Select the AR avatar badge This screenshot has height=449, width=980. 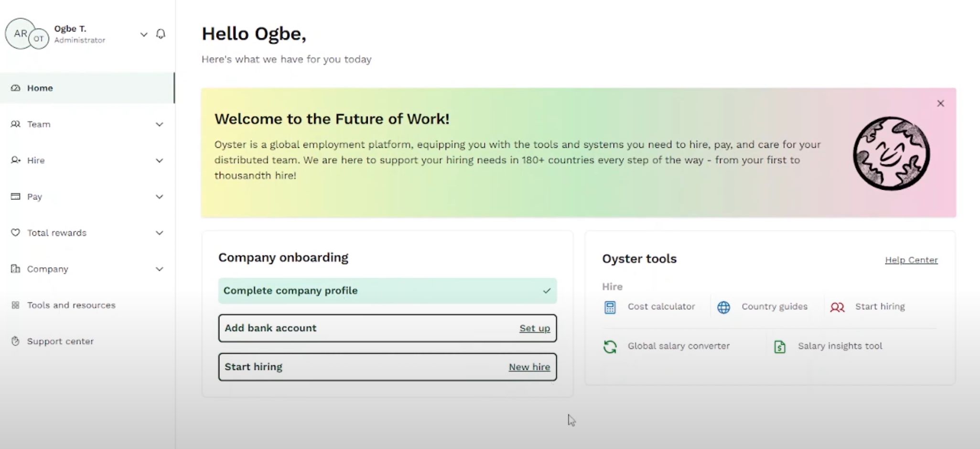click(x=20, y=33)
